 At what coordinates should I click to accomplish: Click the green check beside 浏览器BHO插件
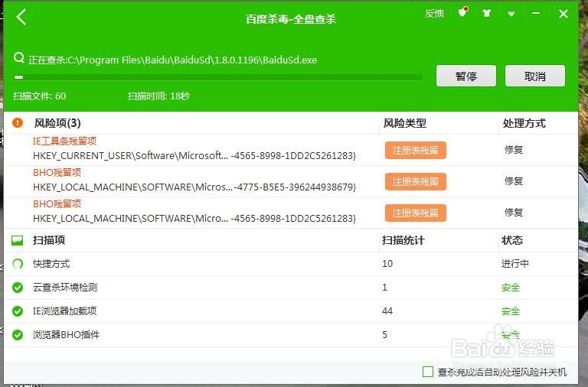click(x=18, y=334)
